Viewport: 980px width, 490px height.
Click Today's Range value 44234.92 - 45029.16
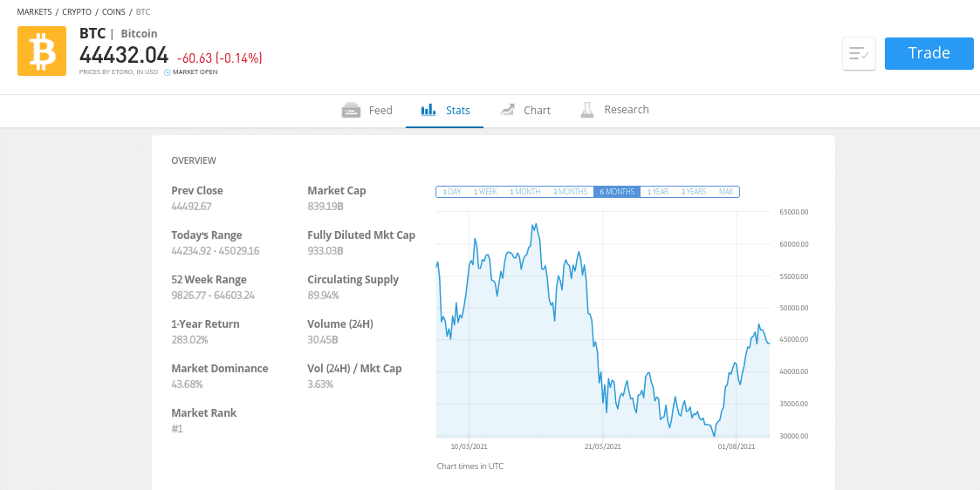click(215, 251)
